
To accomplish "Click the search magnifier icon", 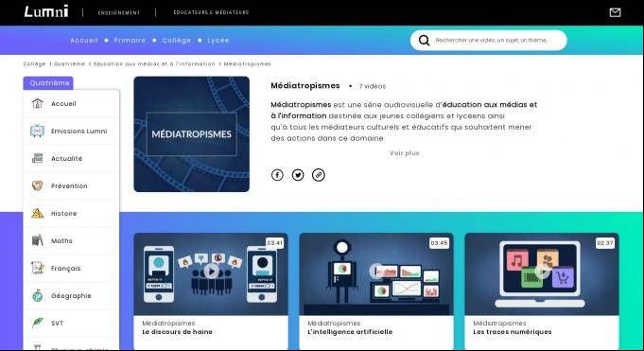I will click(x=424, y=41).
